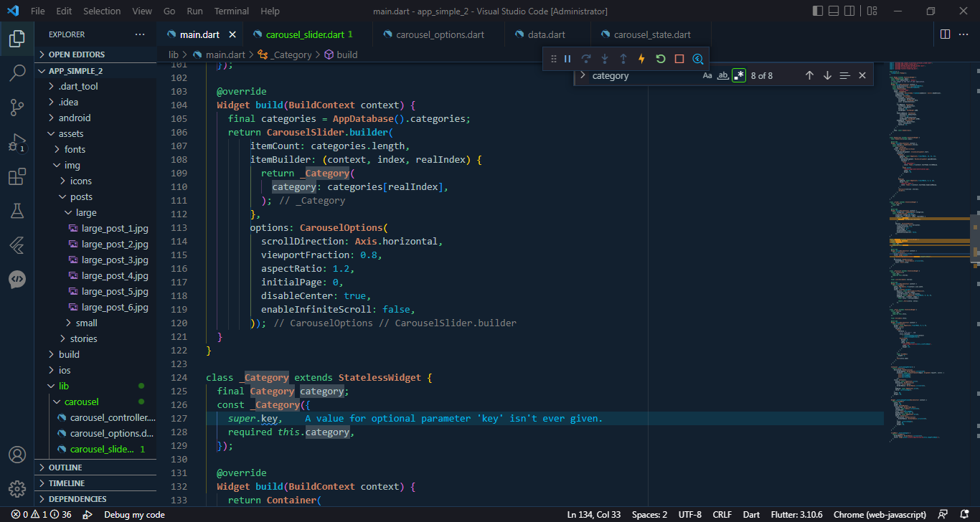Switch to data.dart tab
980x522 pixels.
pos(547,34)
